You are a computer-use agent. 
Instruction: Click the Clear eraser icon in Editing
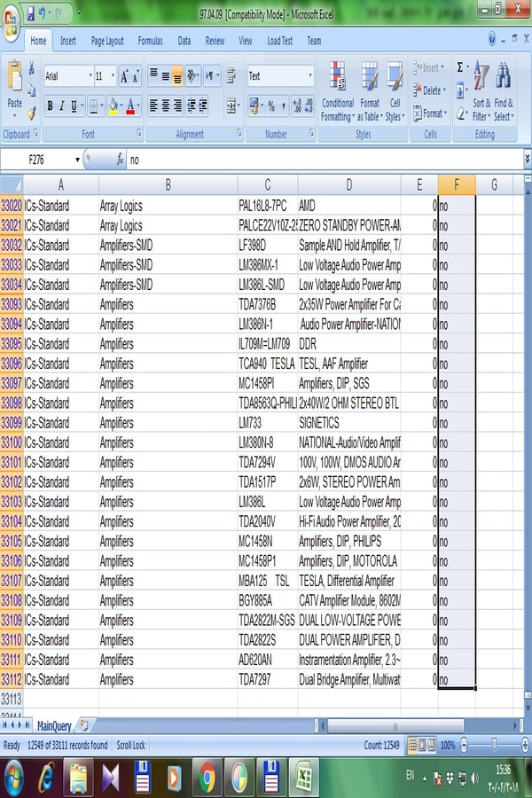[460, 113]
